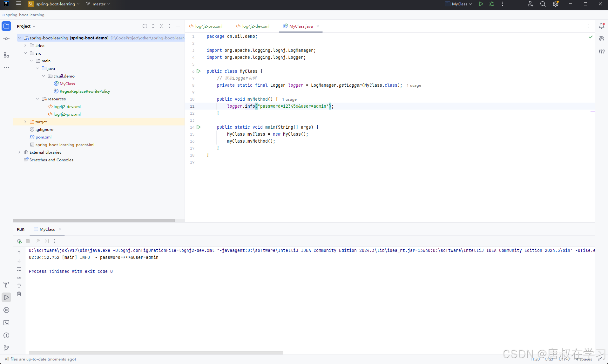
Task: Open the Notifications bell
Action: pyautogui.click(x=602, y=26)
